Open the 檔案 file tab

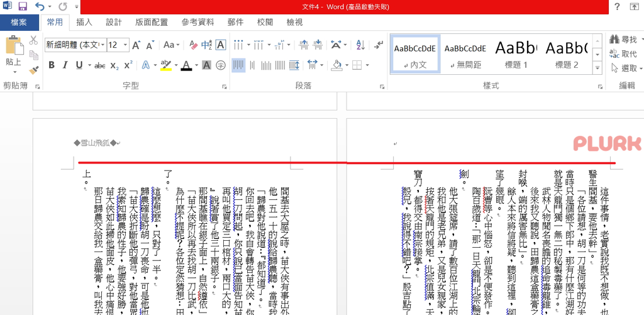click(19, 22)
